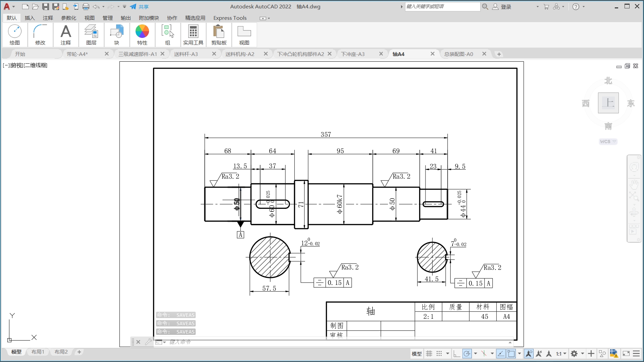Expand the Undo history dropdown arrow
This screenshot has height=362, width=644.
[x=103, y=7]
